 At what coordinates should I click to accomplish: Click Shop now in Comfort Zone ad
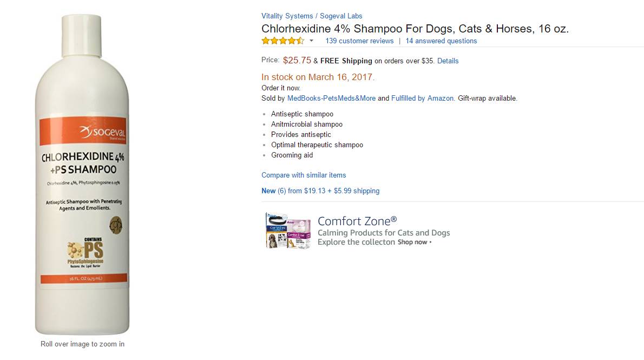coord(414,243)
